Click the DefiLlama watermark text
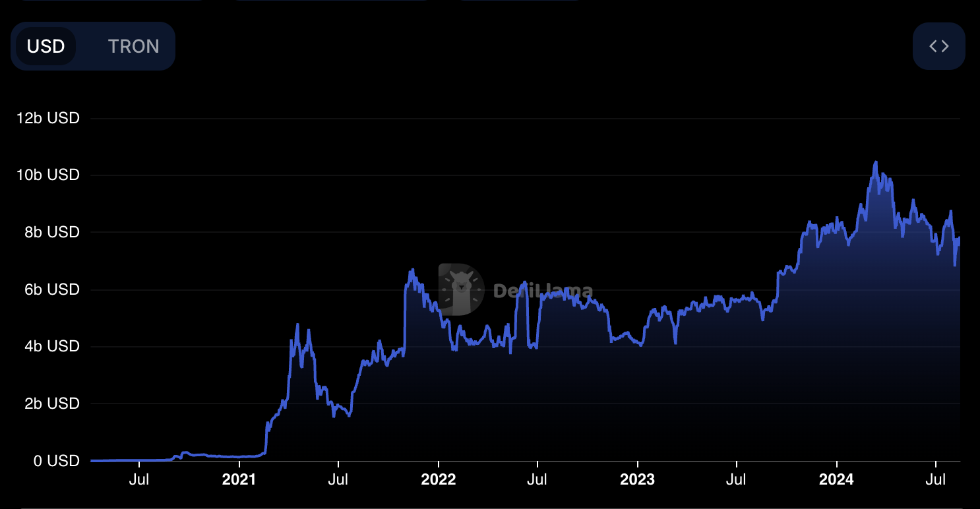 pyautogui.click(x=543, y=291)
